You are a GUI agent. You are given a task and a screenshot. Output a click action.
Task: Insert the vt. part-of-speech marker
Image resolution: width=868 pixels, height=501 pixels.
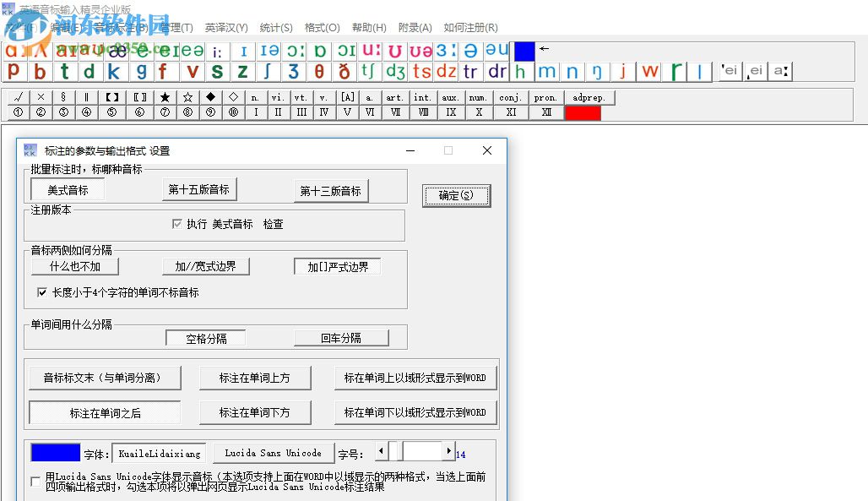tap(301, 96)
